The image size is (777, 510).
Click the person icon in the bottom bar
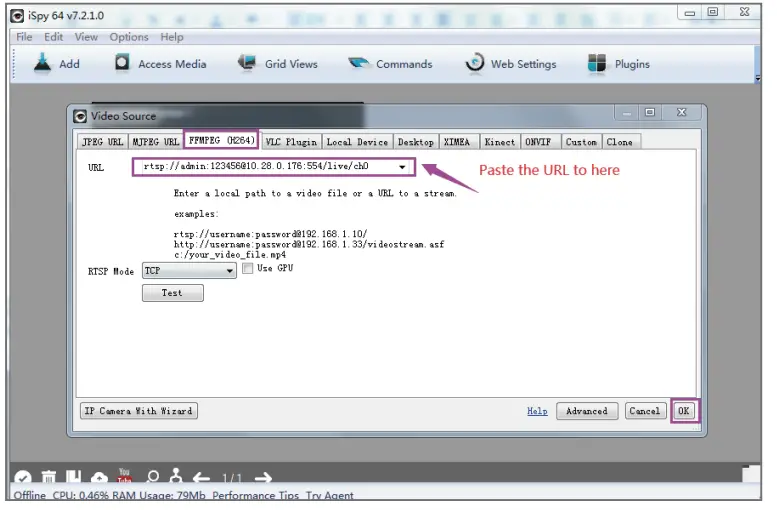pyautogui.click(x=175, y=476)
